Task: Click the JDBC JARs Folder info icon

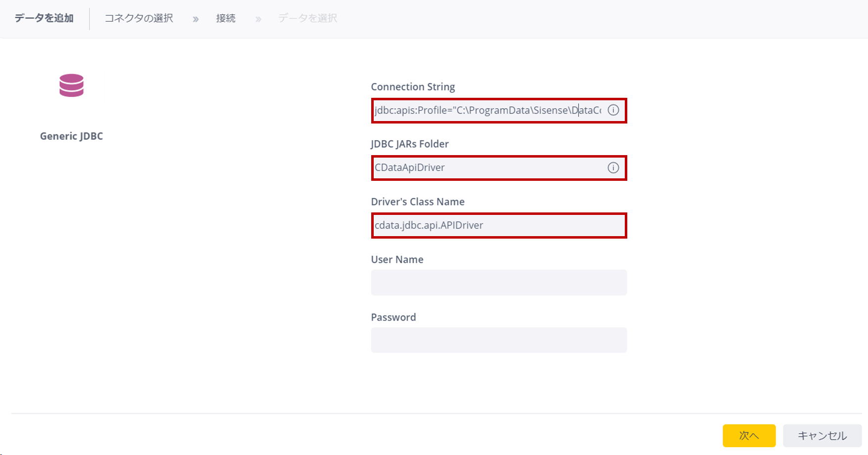Action: 613,168
